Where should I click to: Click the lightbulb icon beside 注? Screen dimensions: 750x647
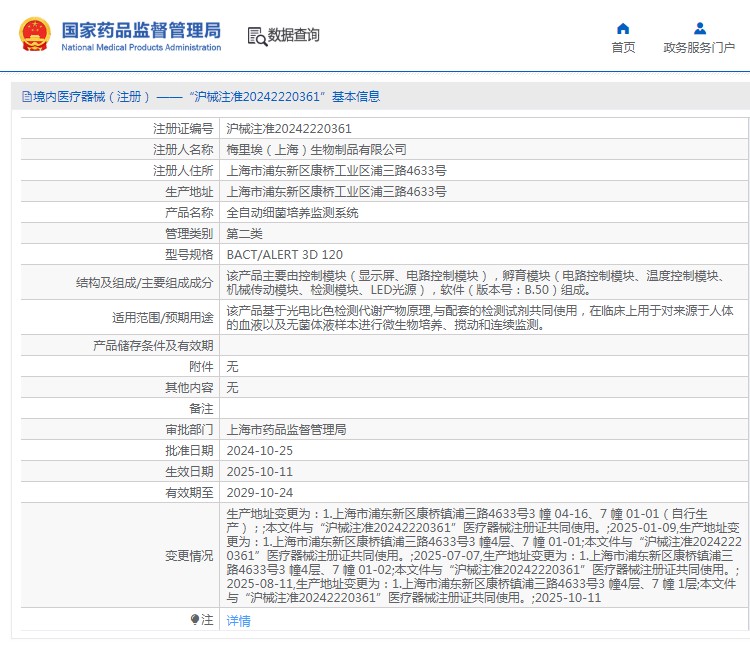[x=195, y=620]
